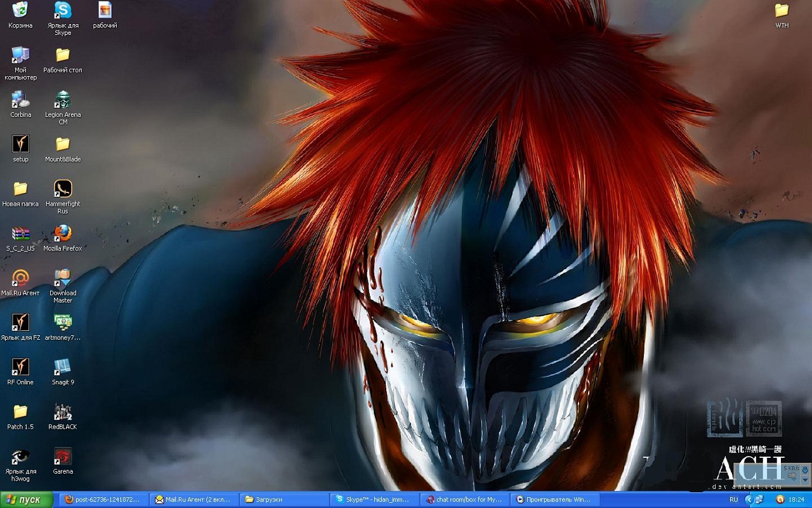
Task: Open the Snagit 9 shortcut
Action: coord(63,368)
